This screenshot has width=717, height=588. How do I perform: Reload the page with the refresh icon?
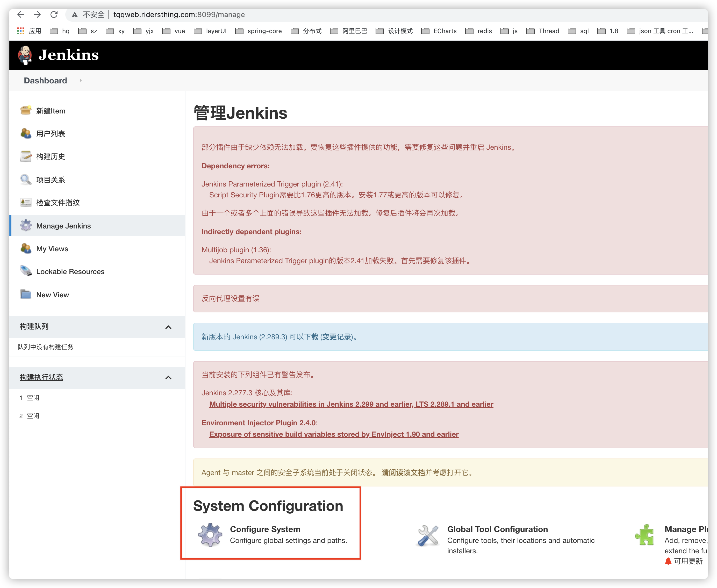click(x=54, y=14)
